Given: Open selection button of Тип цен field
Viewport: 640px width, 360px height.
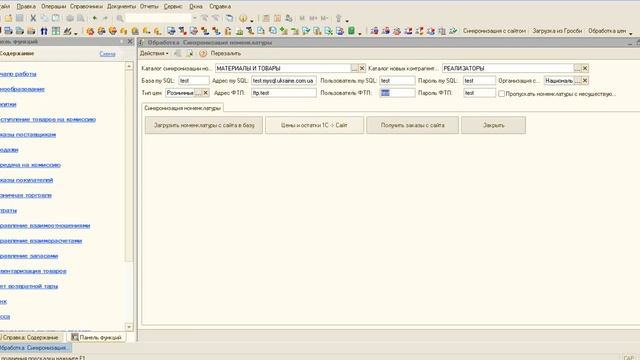Looking at the screenshot, I should click(x=198, y=93).
